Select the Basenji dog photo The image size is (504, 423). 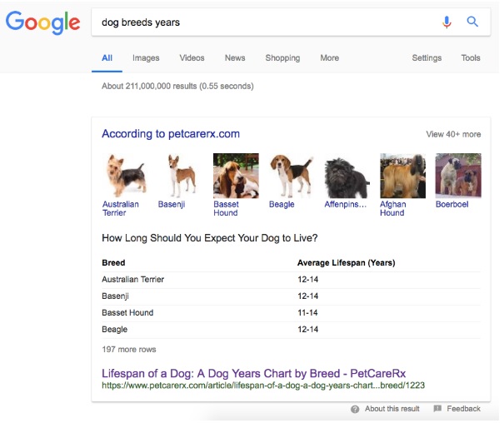[180, 175]
